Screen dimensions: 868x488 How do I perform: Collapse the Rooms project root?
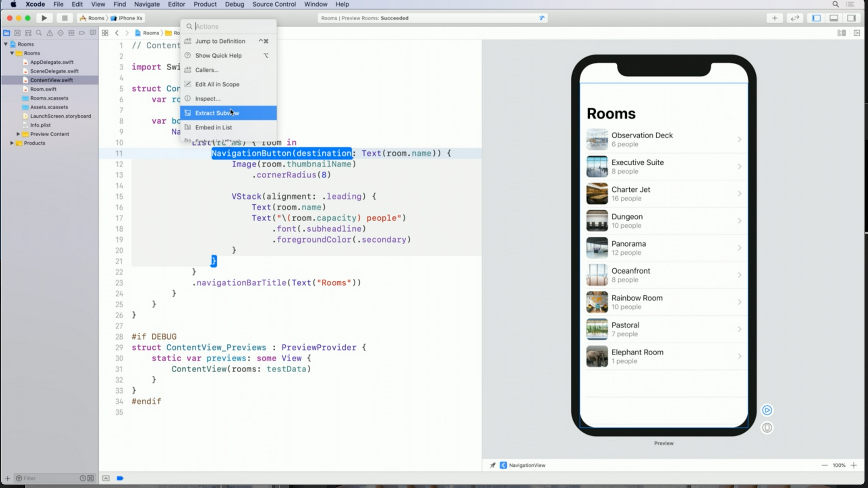[6, 44]
